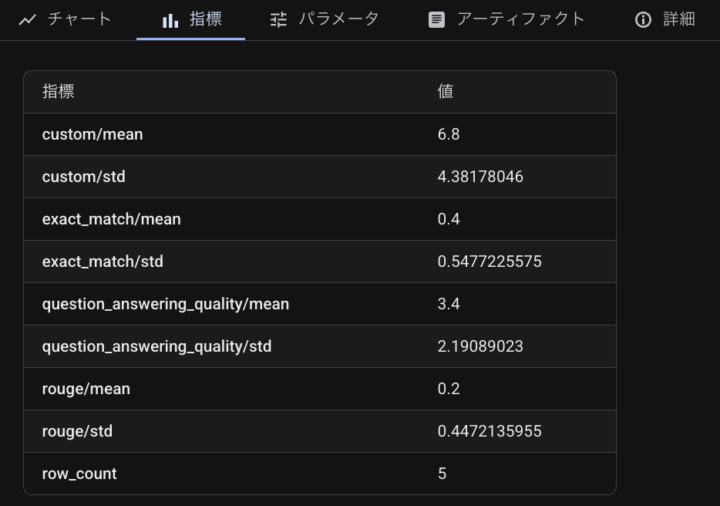The image size is (720, 506).
Task: Click the document icon beside アーティファクト
Action: coord(436,20)
